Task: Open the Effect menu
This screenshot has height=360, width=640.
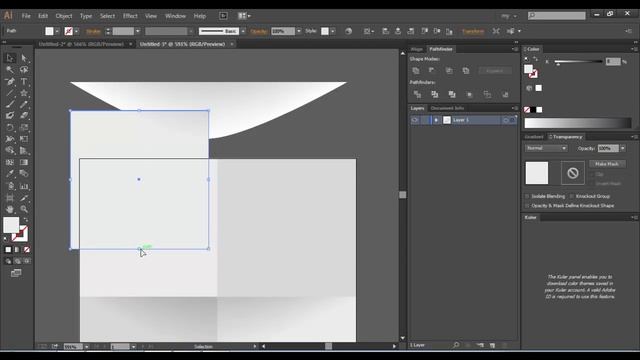Action: pyautogui.click(x=130, y=16)
